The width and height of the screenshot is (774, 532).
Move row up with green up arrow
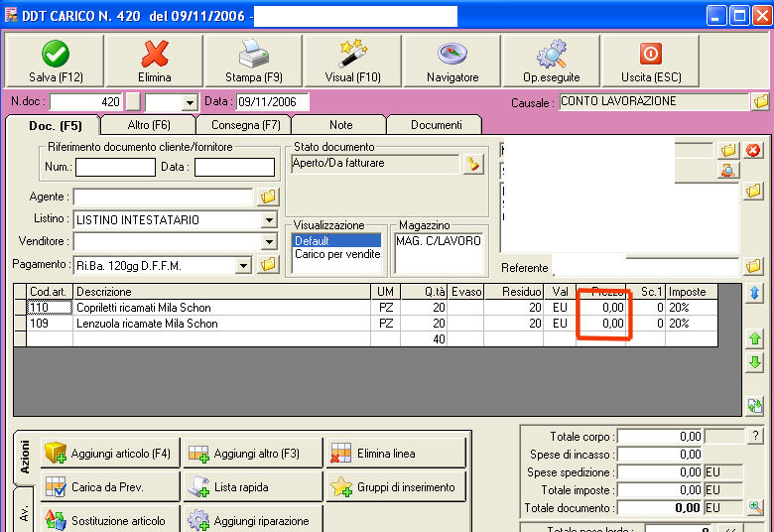pos(754,338)
